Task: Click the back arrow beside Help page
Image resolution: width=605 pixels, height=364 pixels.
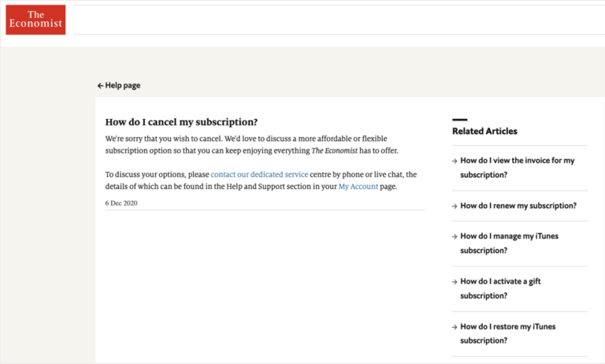Action: (100, 86)
